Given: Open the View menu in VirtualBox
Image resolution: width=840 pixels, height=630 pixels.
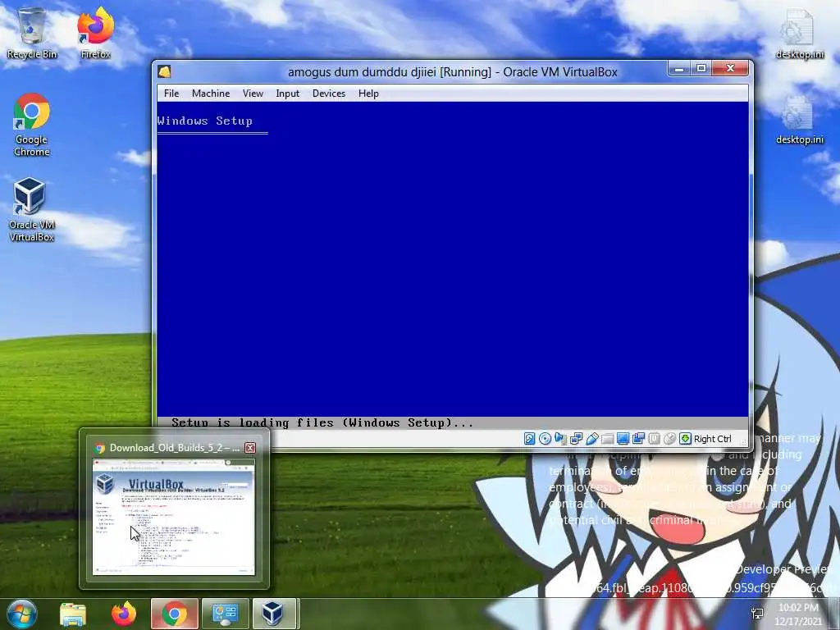Looking at the screenshot, I should (253, 94).
